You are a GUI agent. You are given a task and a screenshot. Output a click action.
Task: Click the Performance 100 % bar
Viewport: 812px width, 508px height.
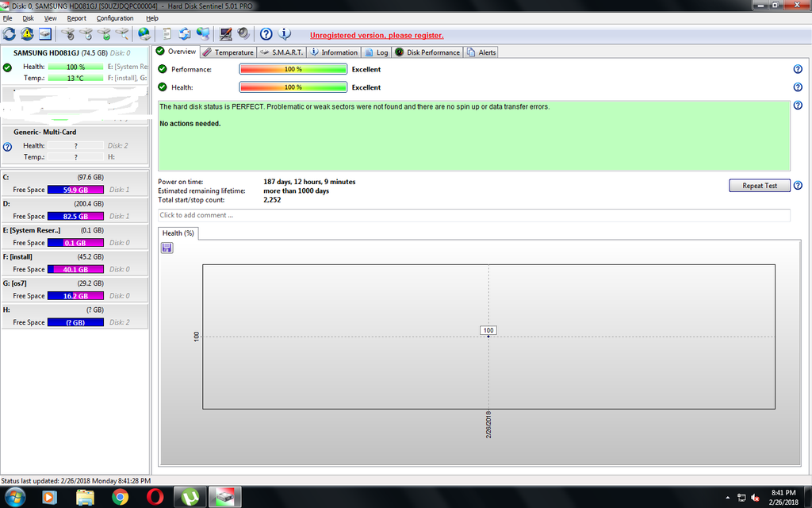[x=293, y=69]
